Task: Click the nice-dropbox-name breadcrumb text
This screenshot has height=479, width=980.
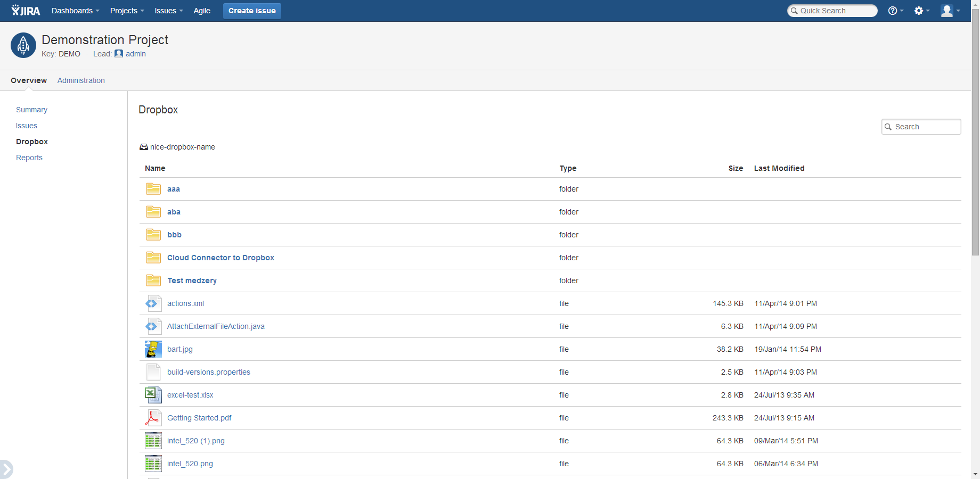Action: 183,147
